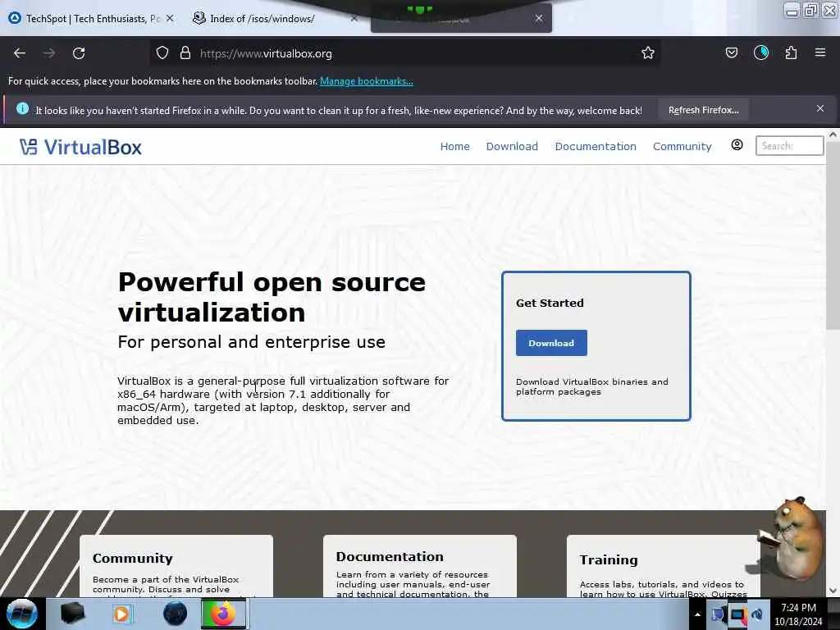Open the Pocket save icon
Image resolution: width=840 pixels, height=630 pixels.
tap(732, 53)
